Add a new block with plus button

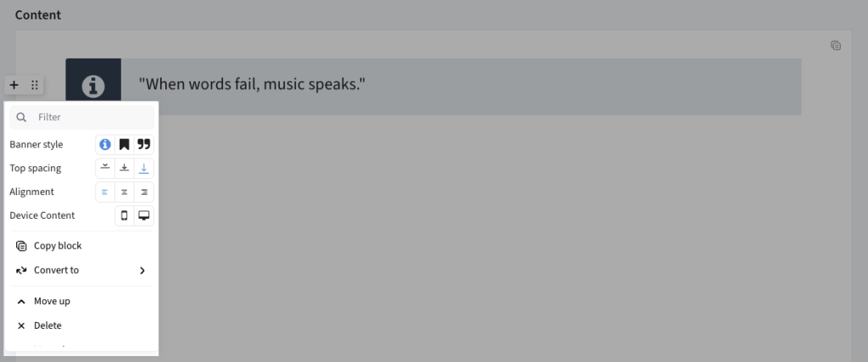[14, 85]
